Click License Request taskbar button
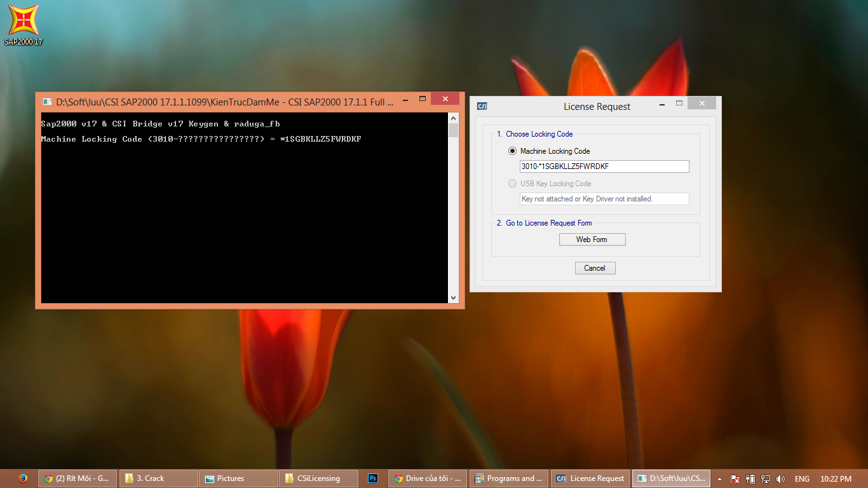Viewport: 868px width, 488px height. point(590,478)
